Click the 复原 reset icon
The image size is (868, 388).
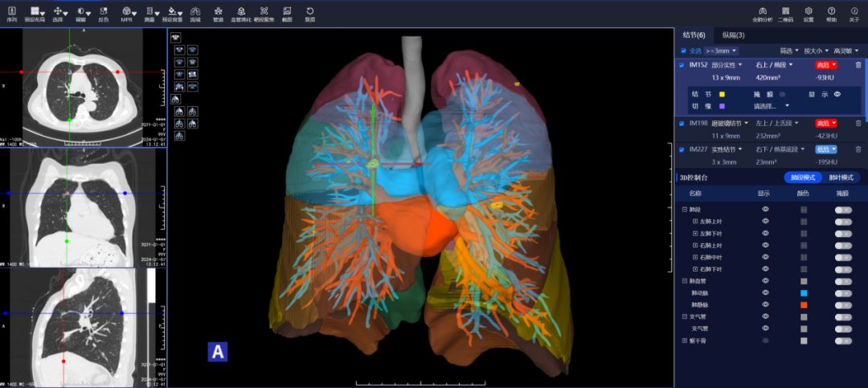pos(310,11)
